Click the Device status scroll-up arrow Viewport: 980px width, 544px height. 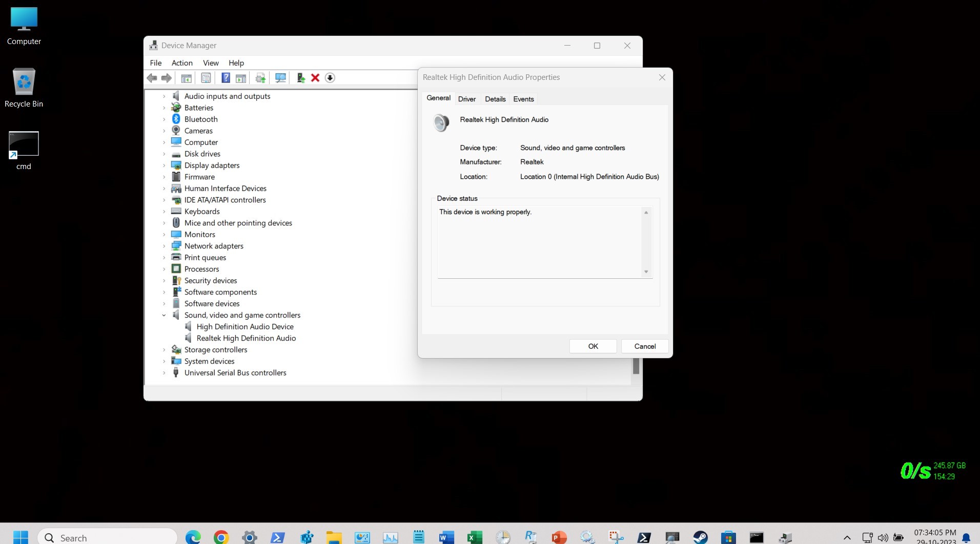[646, 213]
